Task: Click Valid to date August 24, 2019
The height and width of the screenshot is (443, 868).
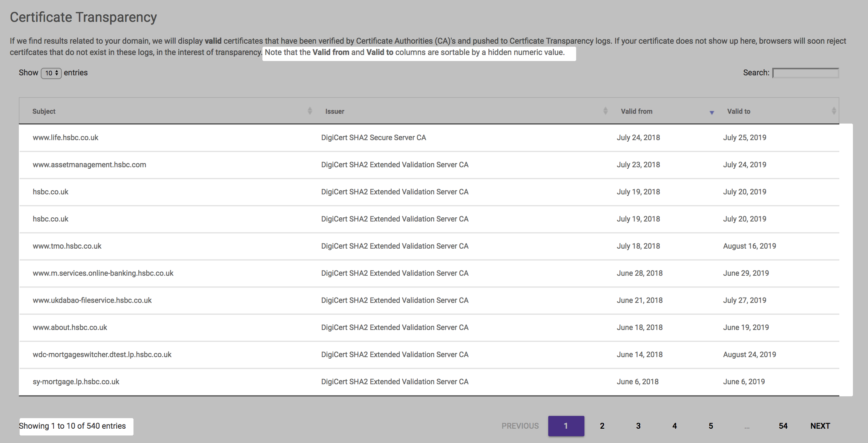Action: click(x=750, y=355)
